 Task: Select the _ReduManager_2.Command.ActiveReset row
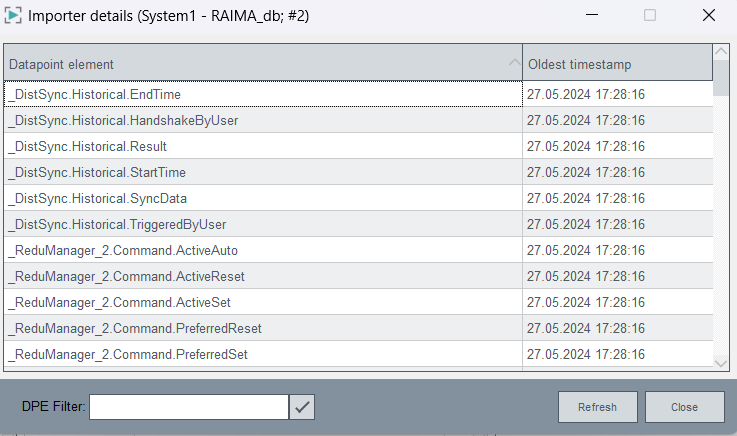[x=262, y=276]
